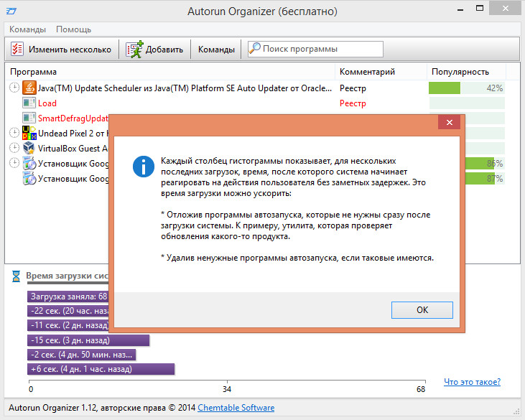The height and width of the screenshot is (420, 525).
Task: Click OK in the info dialog
Action: click(x=422, y=310)
